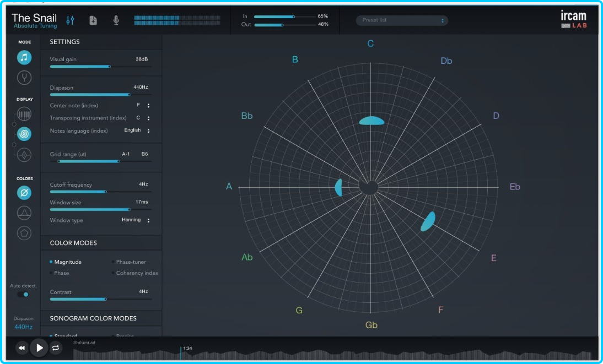
Task: Change the Center note stepper
Action: pos(148,105)
